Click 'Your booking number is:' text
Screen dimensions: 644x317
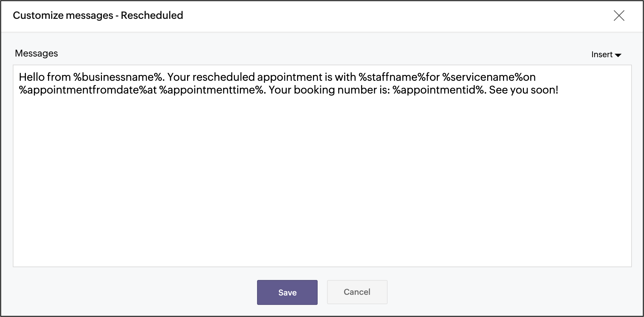329,90
